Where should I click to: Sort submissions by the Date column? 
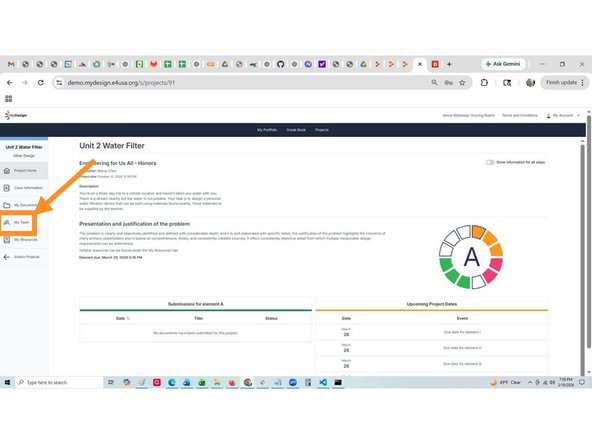point(123,318)
